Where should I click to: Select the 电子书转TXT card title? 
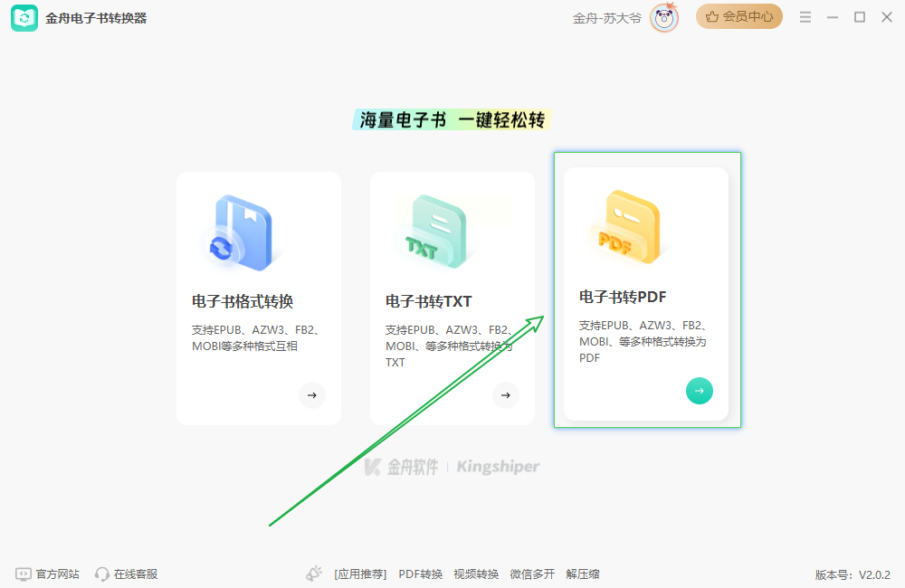pos(428,301)
